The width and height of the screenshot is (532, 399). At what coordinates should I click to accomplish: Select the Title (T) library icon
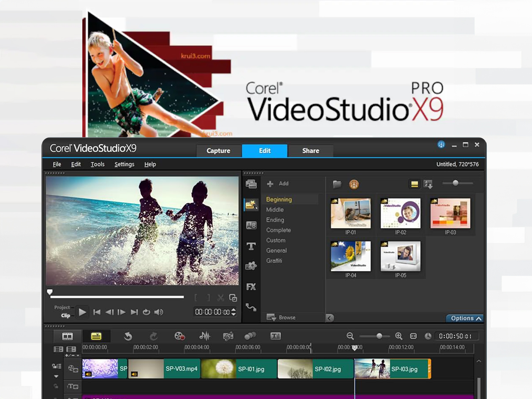(251, 246)
